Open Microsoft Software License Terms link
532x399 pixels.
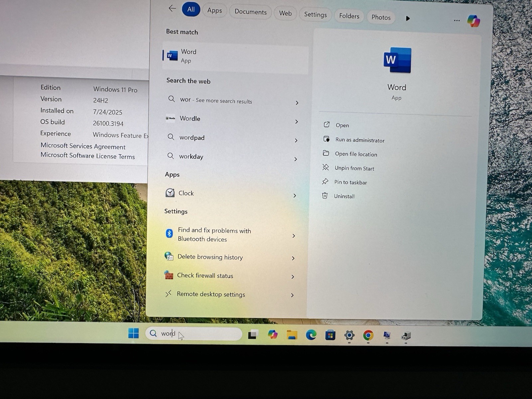[x=87, y=156]
